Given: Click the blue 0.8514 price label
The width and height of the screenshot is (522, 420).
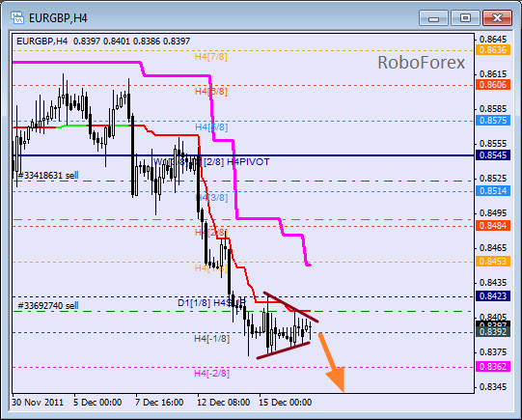Looking at the screenshot, I should [x=493, y=191].
